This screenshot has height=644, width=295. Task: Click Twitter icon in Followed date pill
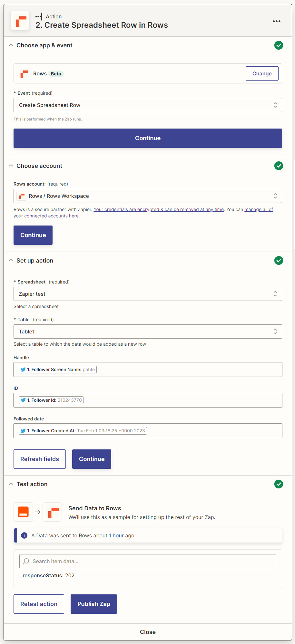[x=23, y=431]
